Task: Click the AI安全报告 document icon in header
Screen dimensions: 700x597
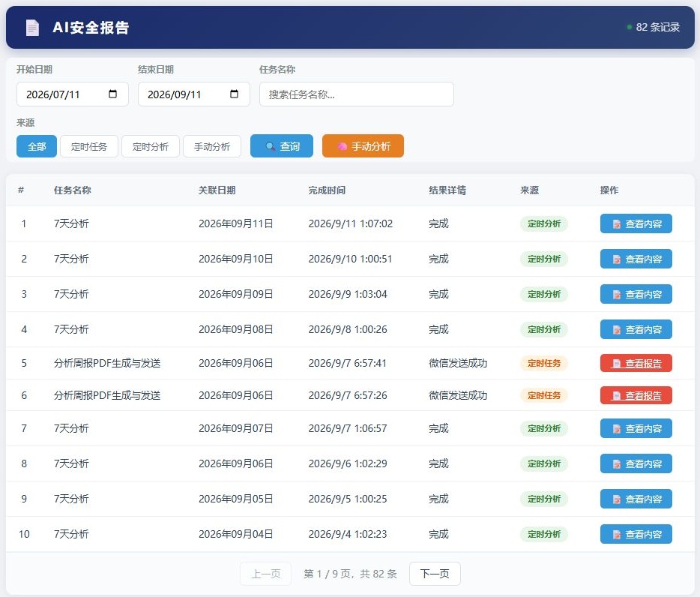Action: (x=32, y=28)
